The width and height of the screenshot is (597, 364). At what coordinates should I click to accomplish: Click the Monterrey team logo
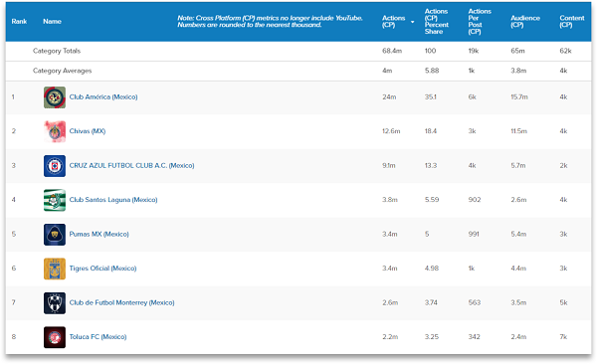(x=55, y=302)
